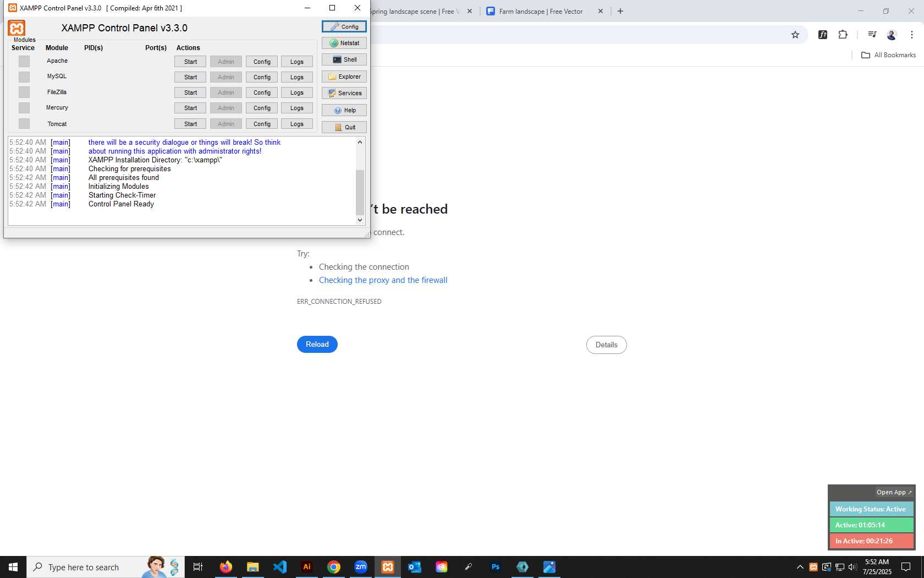Show hidden system tray icons
This screenshot has width=924, height=578.
tap(800, 567)
